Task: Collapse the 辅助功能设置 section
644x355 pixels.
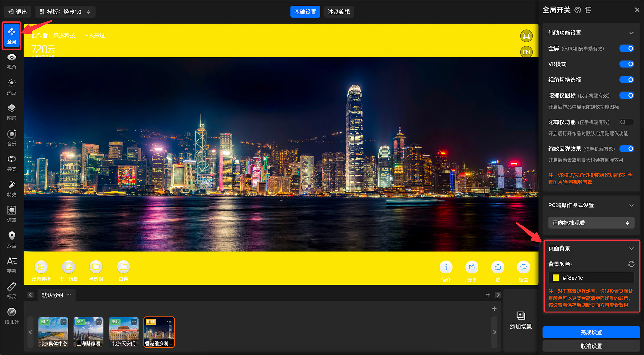Action: 631,33
